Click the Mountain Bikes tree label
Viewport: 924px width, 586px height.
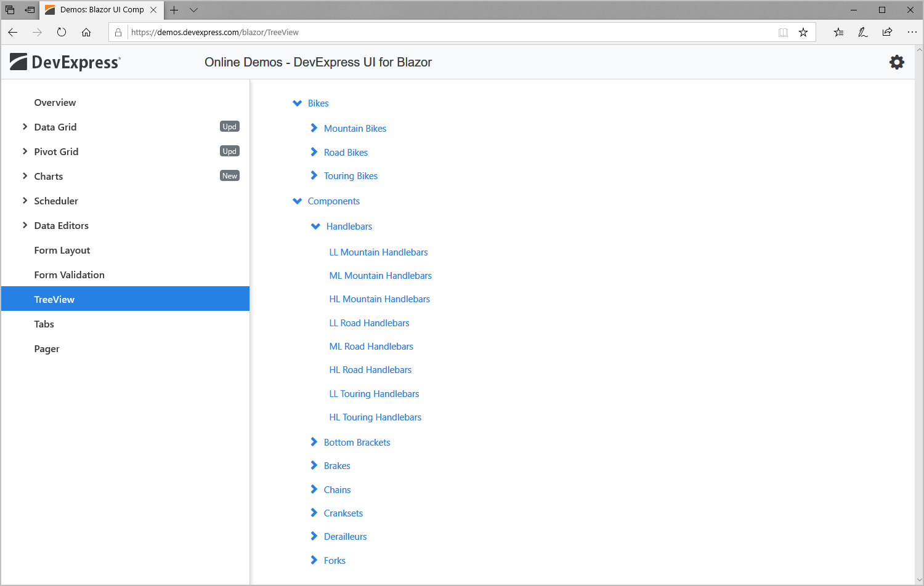(x=355, y=129)
